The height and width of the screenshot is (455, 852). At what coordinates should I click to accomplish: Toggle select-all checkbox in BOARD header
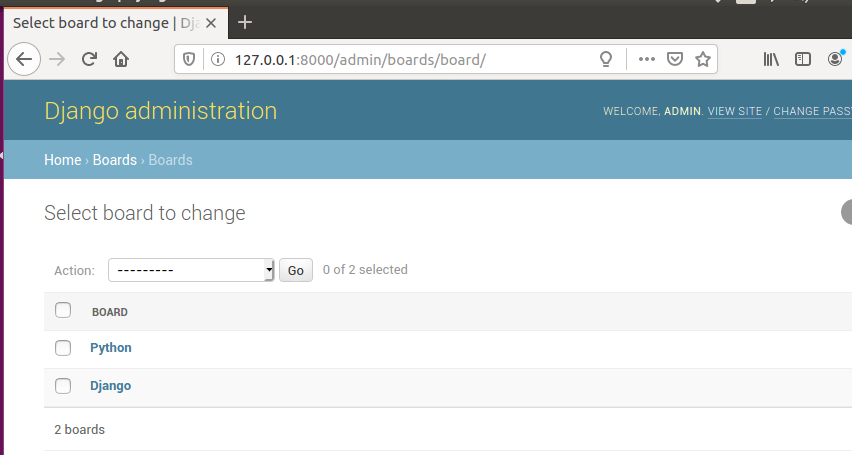tap(63, 310)
